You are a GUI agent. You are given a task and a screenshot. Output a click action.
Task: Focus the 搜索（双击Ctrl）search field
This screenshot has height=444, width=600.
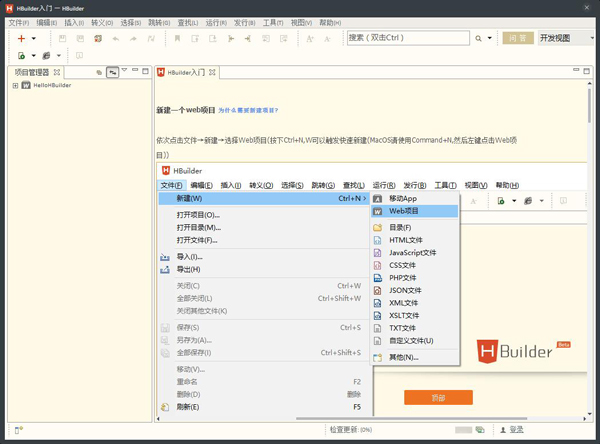point(408,38)
